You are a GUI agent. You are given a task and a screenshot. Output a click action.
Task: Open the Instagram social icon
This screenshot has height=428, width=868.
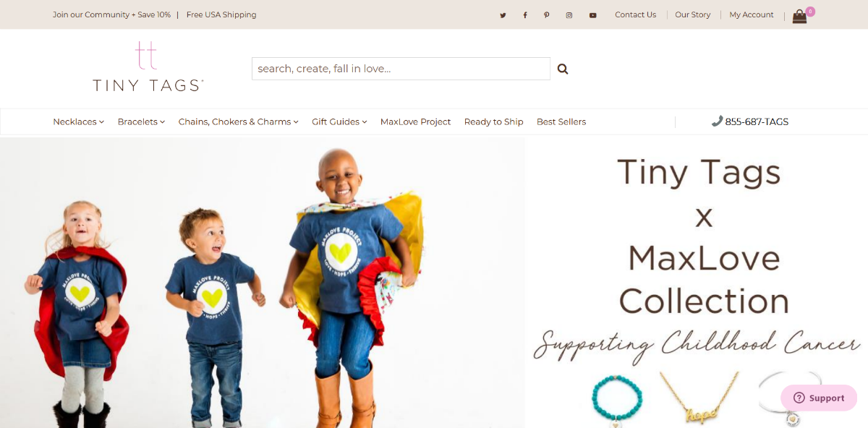click(569, 15)
